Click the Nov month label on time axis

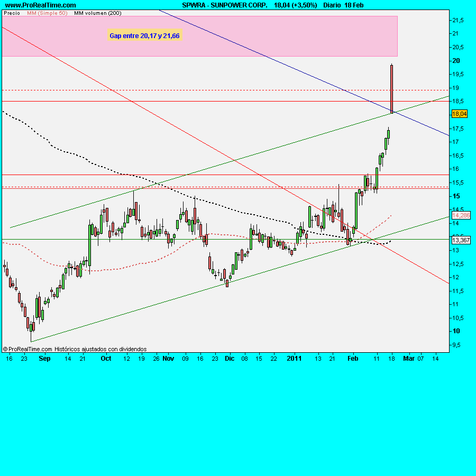168,359
